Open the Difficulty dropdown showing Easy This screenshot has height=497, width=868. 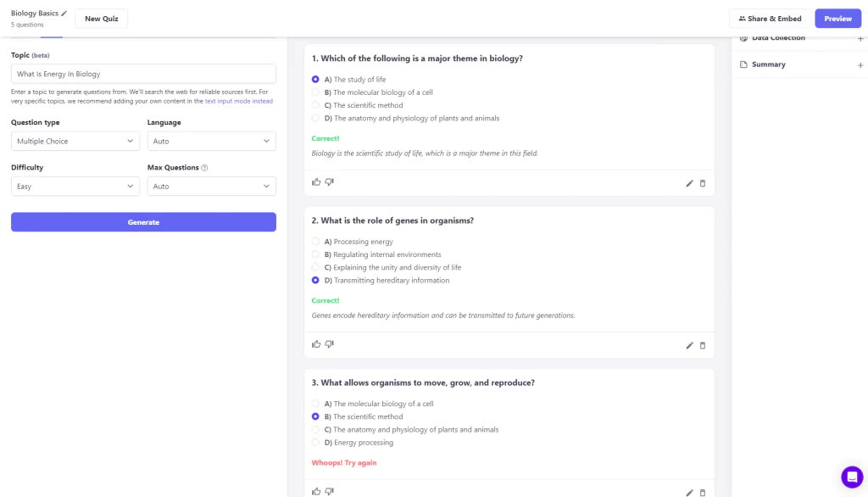click(x=75, y=187)
